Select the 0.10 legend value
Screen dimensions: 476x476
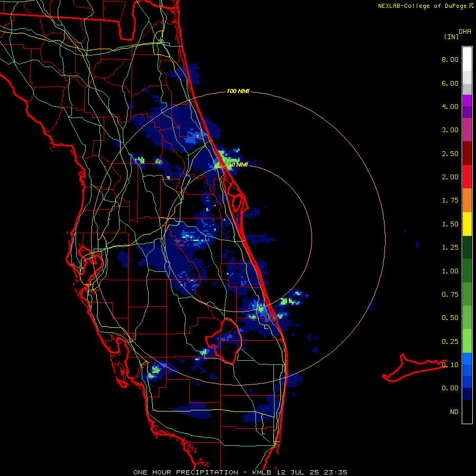pos(450,365)
